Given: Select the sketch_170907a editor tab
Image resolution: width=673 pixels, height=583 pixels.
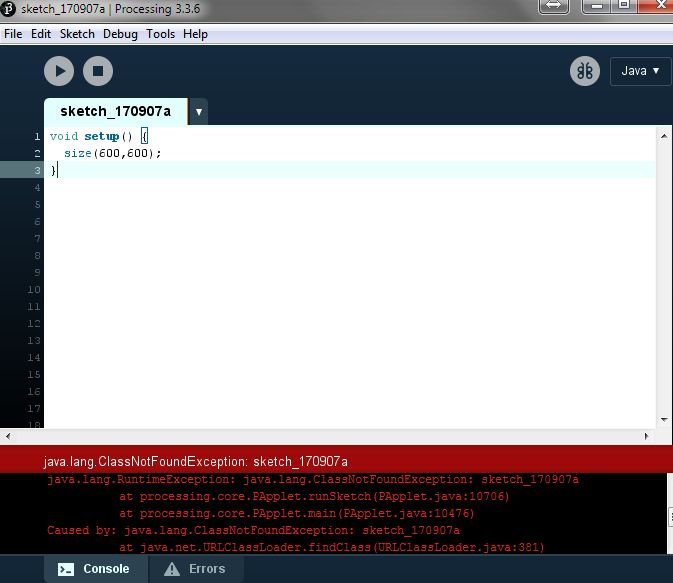Looking at the screenshot, I should point(115,111).
